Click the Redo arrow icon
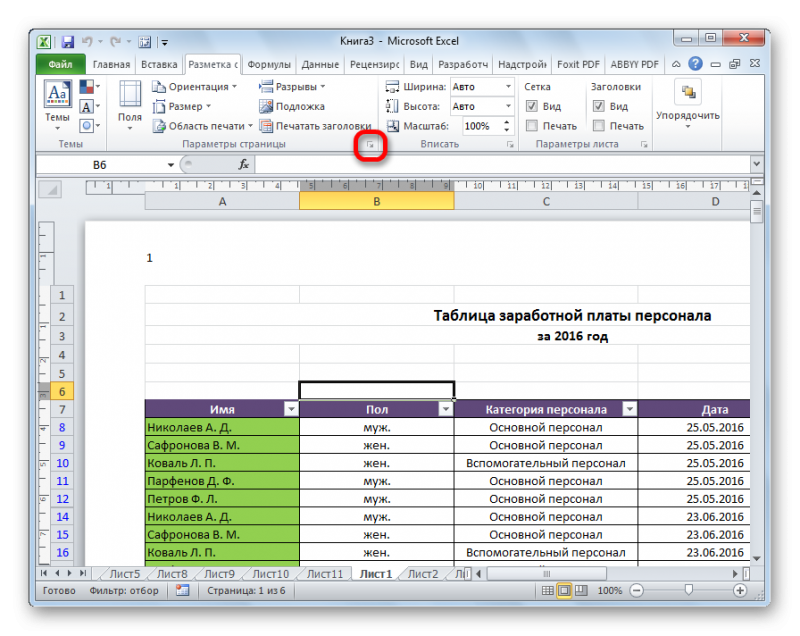Screen dimensions: 800x636 tap(116, 41)
